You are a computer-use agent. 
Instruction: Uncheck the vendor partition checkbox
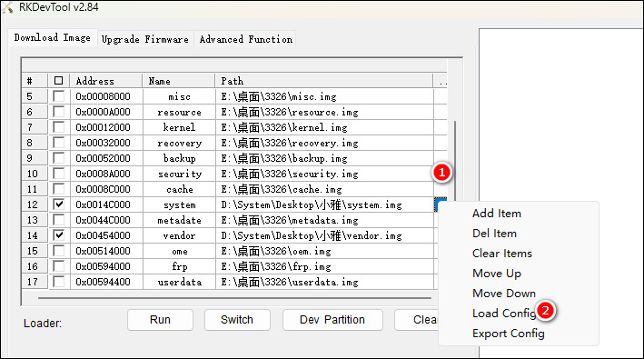click(x=59, y=235)
